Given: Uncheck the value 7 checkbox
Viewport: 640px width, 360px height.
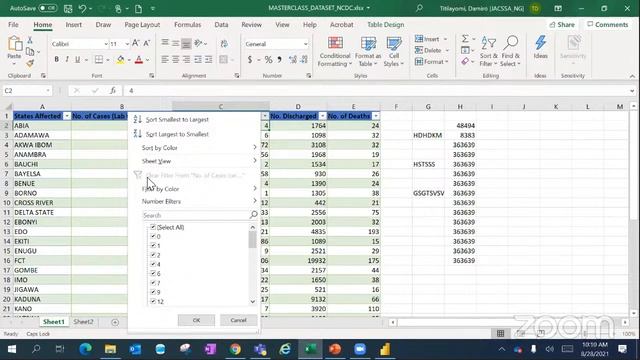Looking at the screenshot, I should pyautogui.click(x=153, y=283).
